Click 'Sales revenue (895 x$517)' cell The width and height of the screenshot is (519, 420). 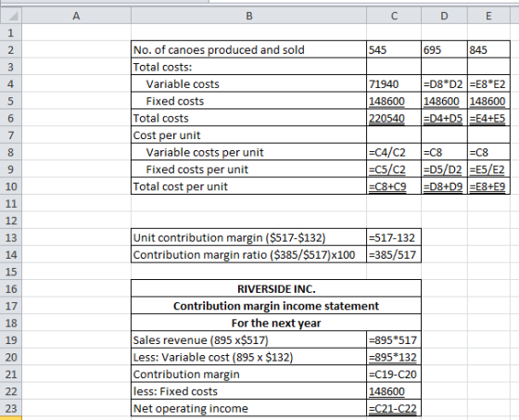pos(249,340)
